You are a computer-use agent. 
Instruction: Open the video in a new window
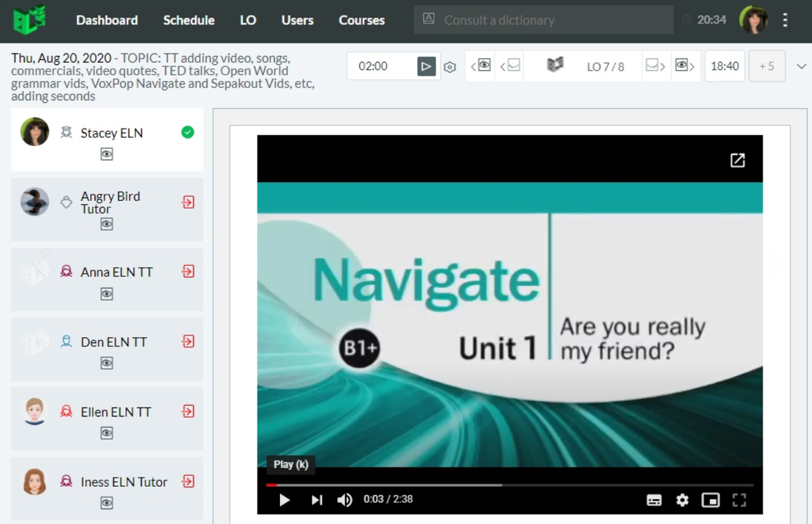(x=738, y=160)
